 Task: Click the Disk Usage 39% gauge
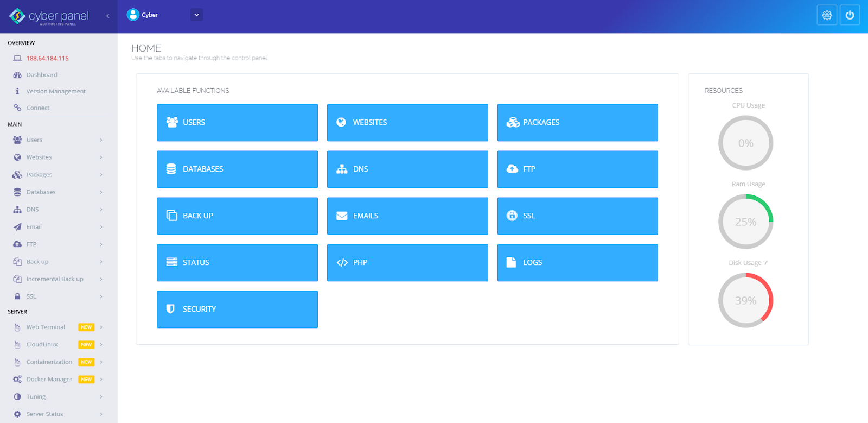(x=746, y=300)
